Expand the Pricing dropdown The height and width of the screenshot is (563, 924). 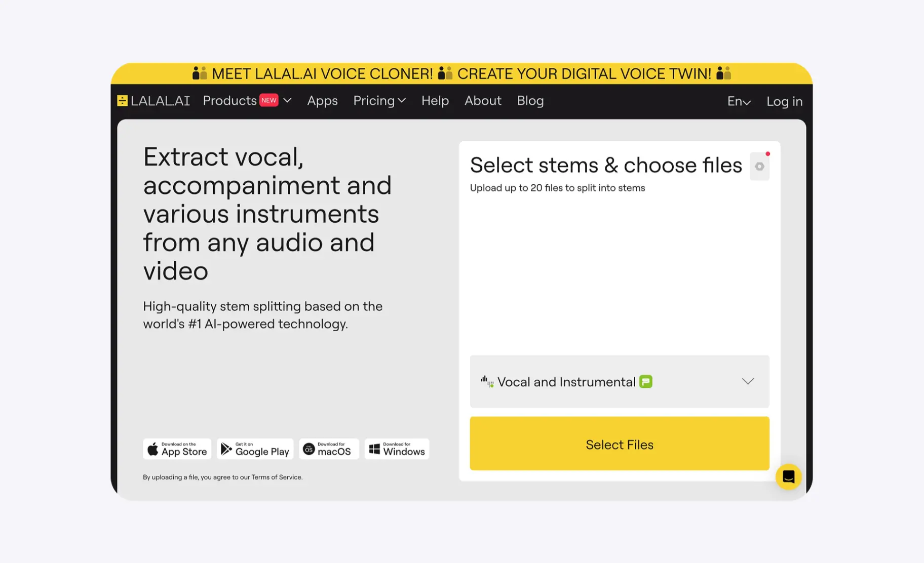pyautogui.click(x=379, y=101)
